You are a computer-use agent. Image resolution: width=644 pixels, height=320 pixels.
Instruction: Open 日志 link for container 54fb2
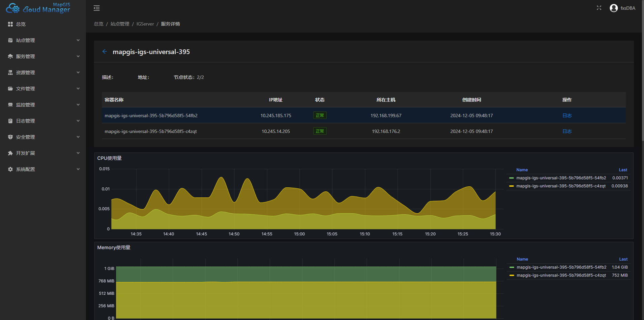click(x=567, y=115)
